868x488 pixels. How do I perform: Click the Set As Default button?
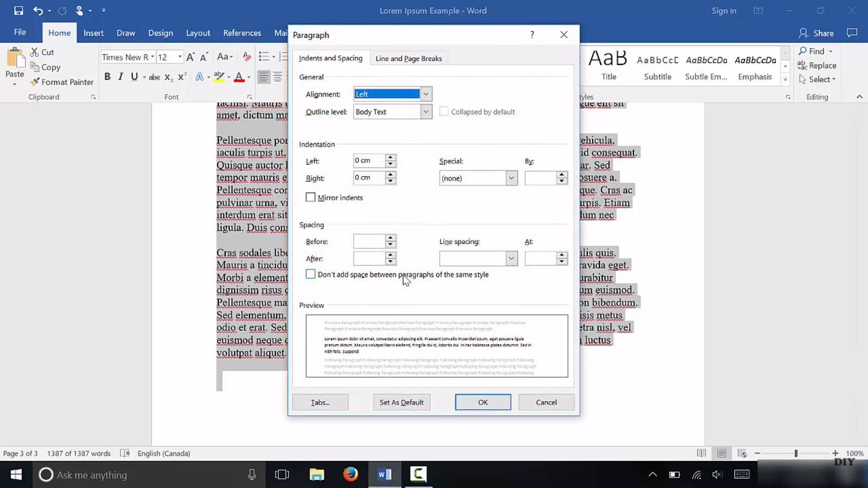[x=401, y=402]
